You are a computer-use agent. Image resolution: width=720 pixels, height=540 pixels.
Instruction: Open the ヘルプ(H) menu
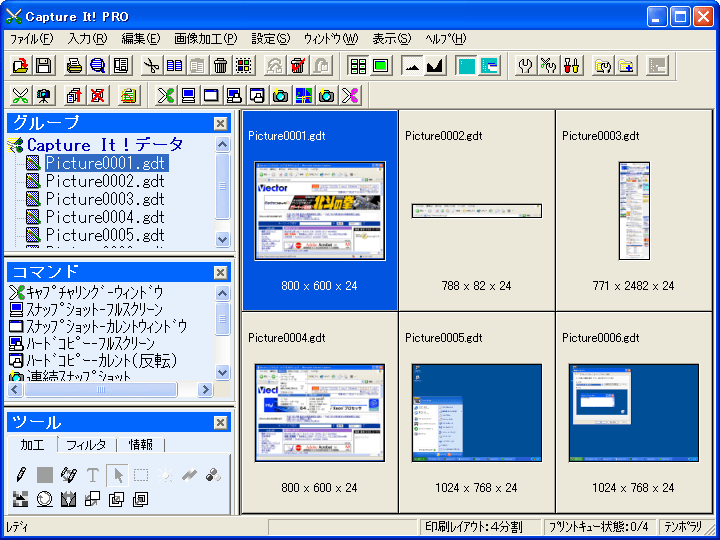[x=445, y=39]
